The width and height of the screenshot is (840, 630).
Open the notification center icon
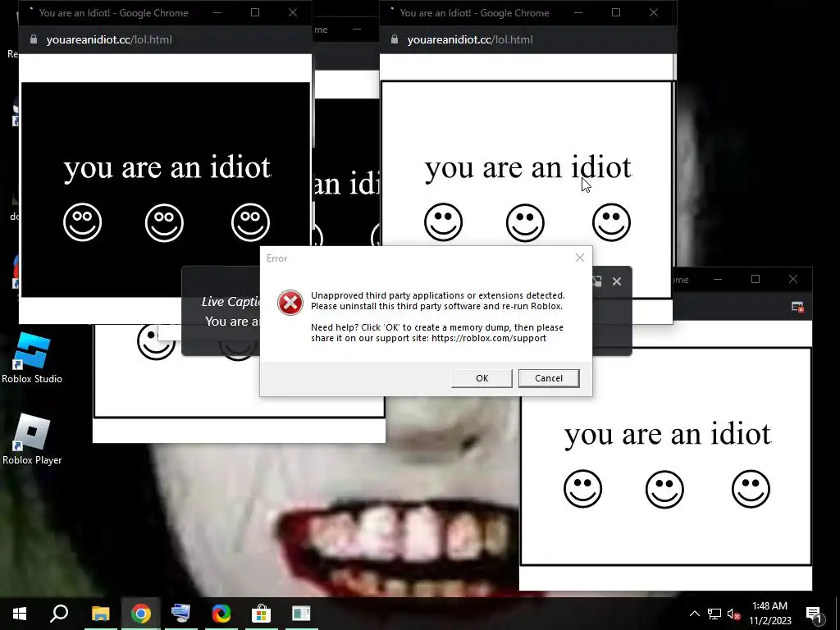tap(814, 614)
